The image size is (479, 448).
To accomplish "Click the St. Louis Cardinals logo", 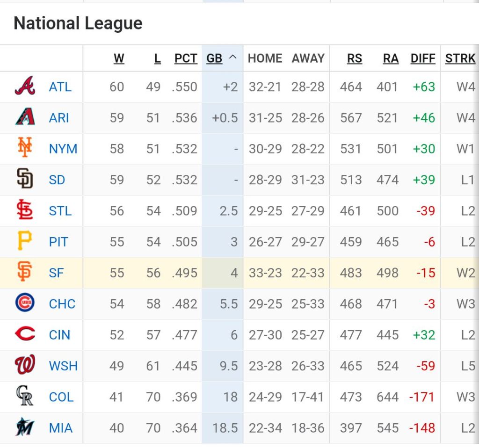I will 25,210.
